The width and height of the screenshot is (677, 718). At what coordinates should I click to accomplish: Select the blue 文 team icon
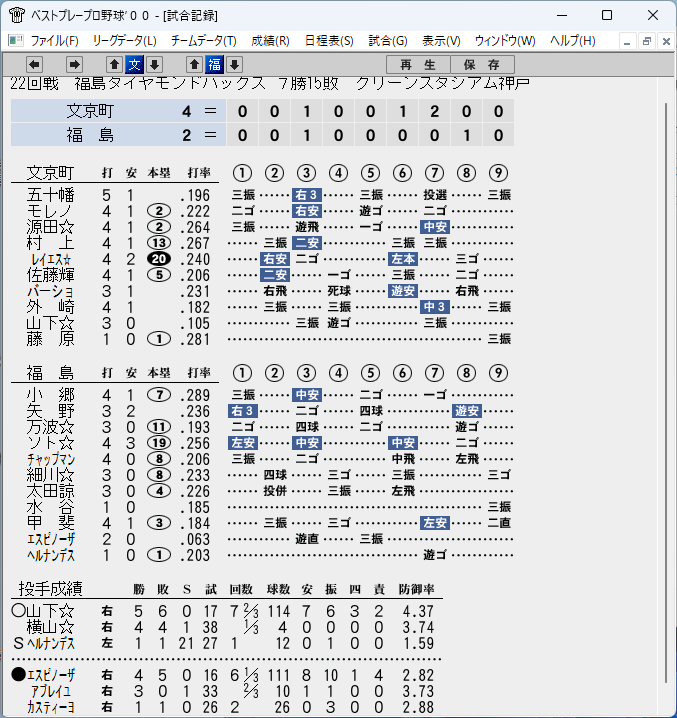coord(134,65)
